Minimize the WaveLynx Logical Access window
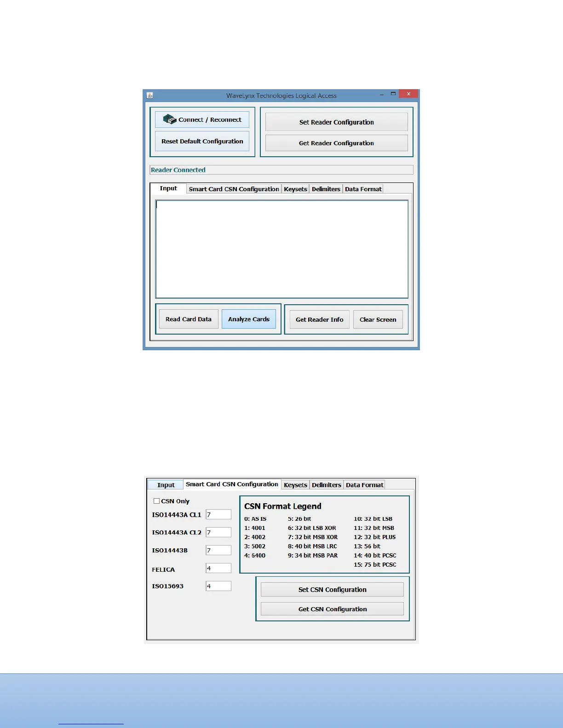This screenshot has height=728, width=563. pos(382,94)
